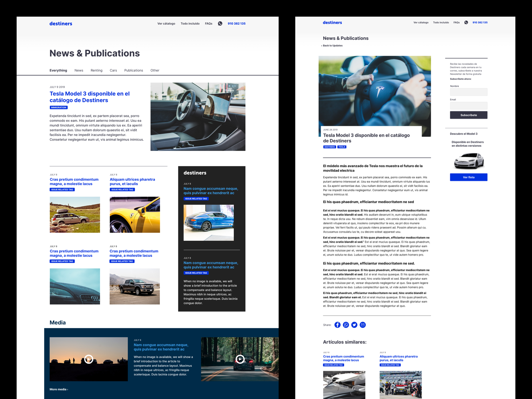Click the Ver flota button
This screenshot has height=399, width=532.
tap(468, 177)
